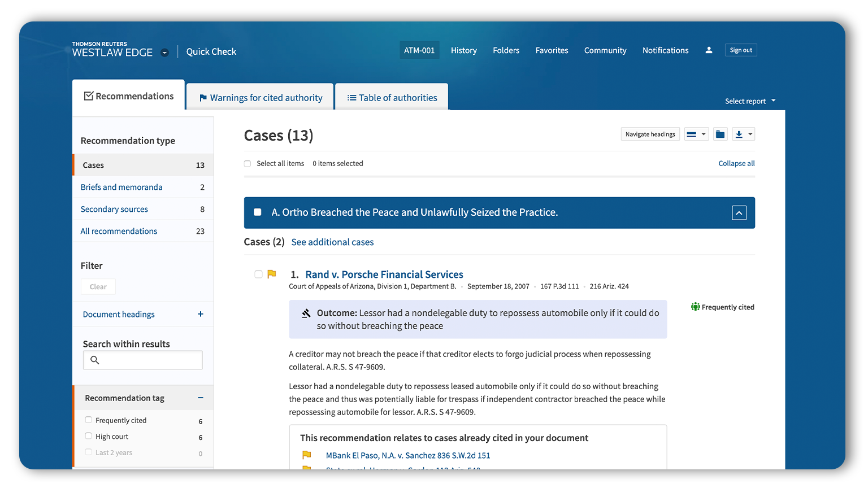Open the Table of authorities tab
This screenshot has width=868, height=488.
pyautogui.click(x=392, y=98)
